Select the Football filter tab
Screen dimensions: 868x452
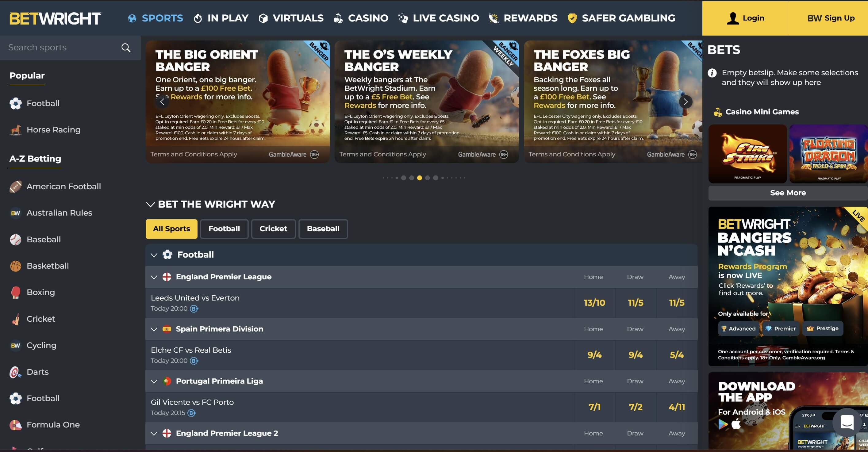224,229
